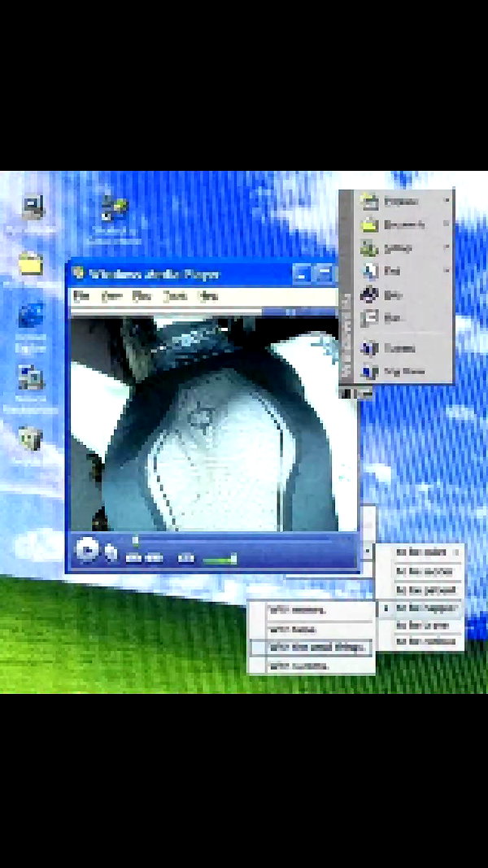
Task: Click the Windows Media Player title bar icon
Action: [x=79, y=273]
